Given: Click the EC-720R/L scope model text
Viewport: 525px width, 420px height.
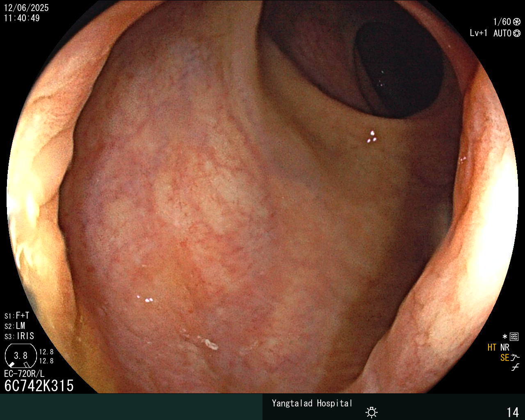Looking at the screenshot, I should pyautogui.click(x=24, y=374).
